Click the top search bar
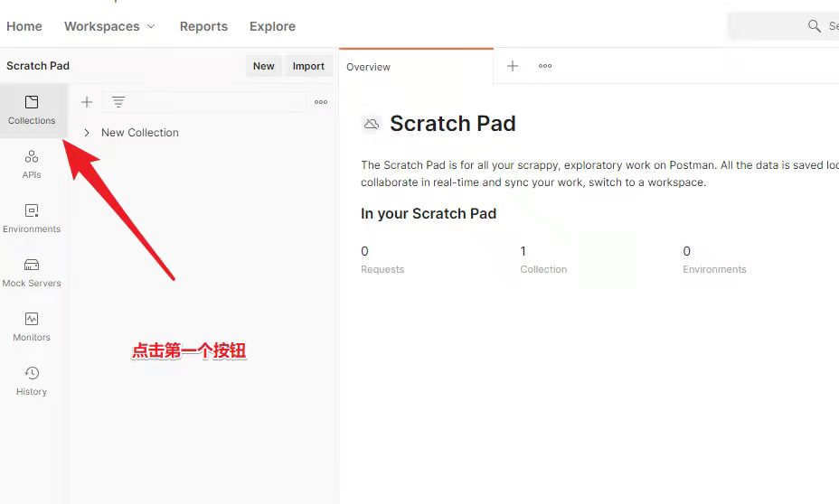839x504 pixels. (783, 25)
